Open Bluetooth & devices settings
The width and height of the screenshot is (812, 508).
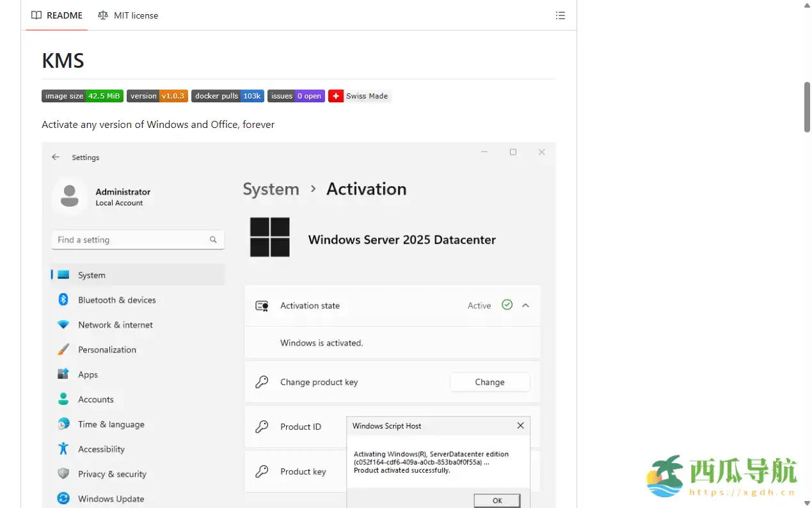pyautogui.click(x=63, y=299)
